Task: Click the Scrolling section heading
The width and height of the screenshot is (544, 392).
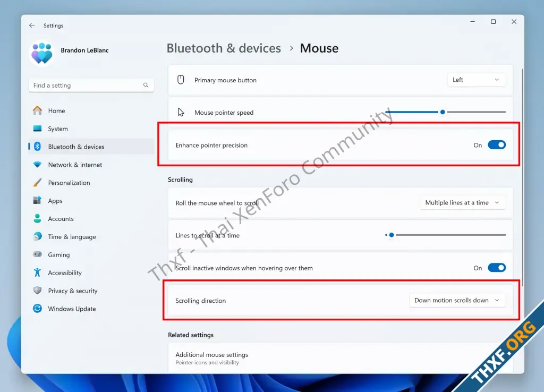Action: (x=181, y=180)
